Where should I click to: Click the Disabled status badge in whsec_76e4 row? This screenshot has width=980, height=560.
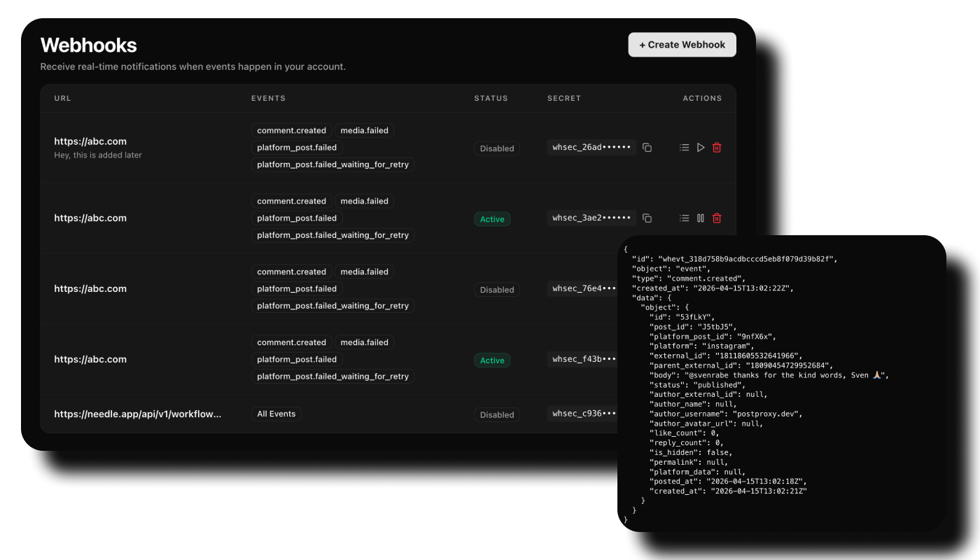point(497,290)
